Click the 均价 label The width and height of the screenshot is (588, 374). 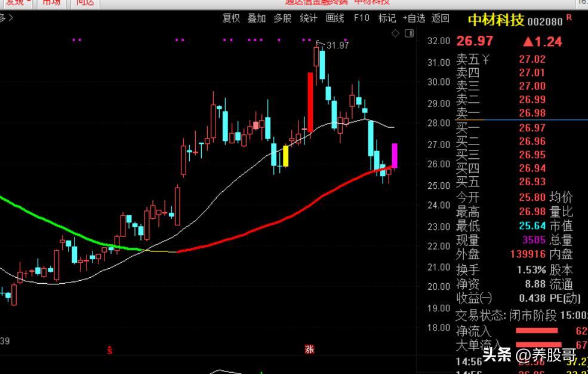pos(561,197)
